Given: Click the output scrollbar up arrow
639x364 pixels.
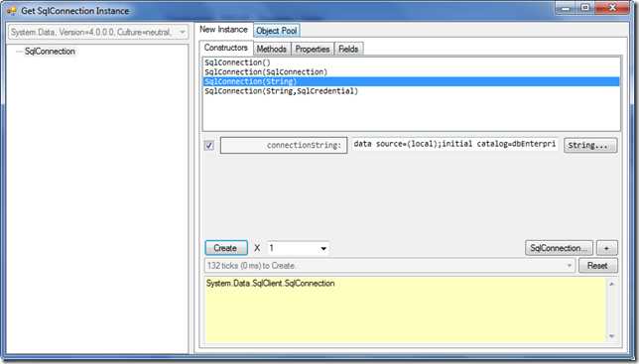Looking at the screenshot, I should (611, 284).
